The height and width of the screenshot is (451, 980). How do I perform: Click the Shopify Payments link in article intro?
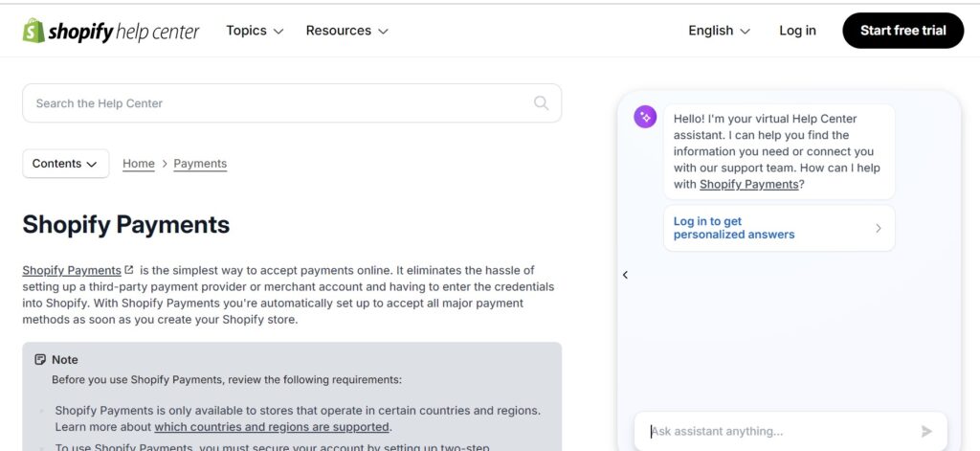click(72, 270)
